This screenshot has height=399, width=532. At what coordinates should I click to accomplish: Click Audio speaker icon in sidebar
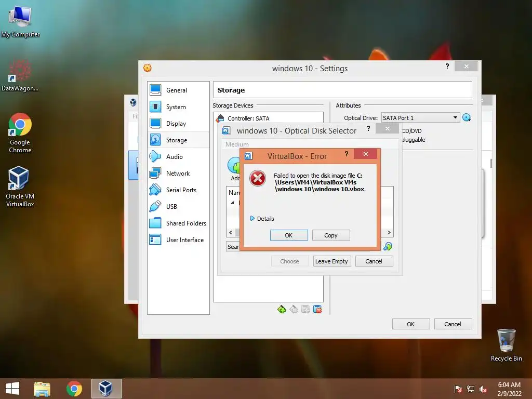[155, 156]
